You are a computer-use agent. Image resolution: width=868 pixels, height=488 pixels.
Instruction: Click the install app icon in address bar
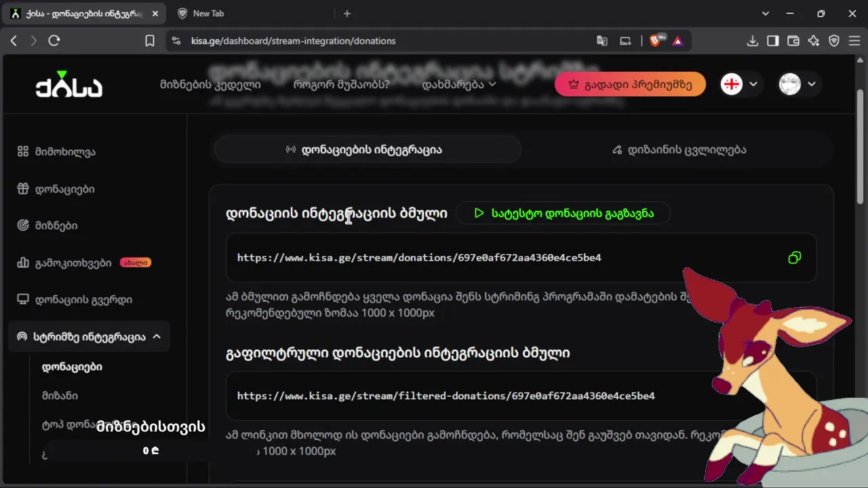click(x=625, y=41)
